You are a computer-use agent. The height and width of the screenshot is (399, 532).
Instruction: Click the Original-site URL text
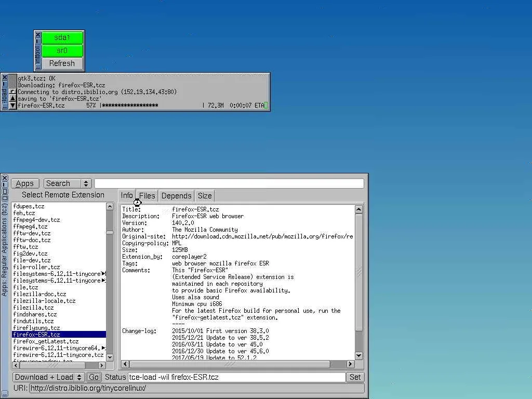[262, 236]
